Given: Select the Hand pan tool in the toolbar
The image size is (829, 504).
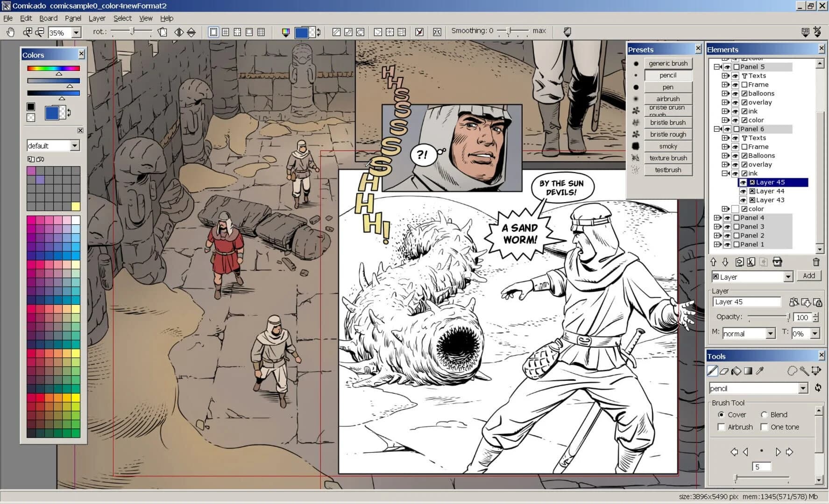Looking at the screenshot, I should tap(10, 31).
